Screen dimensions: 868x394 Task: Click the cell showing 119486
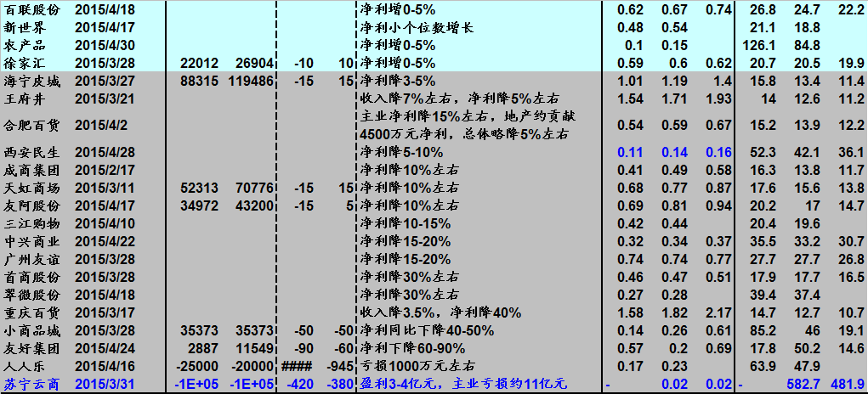251,82
